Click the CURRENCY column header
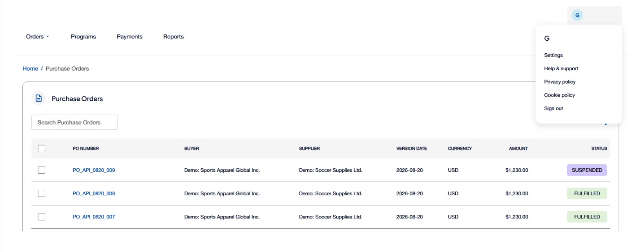Image resolution: width=644 pixels, height=252 pixels. (460, 149)
